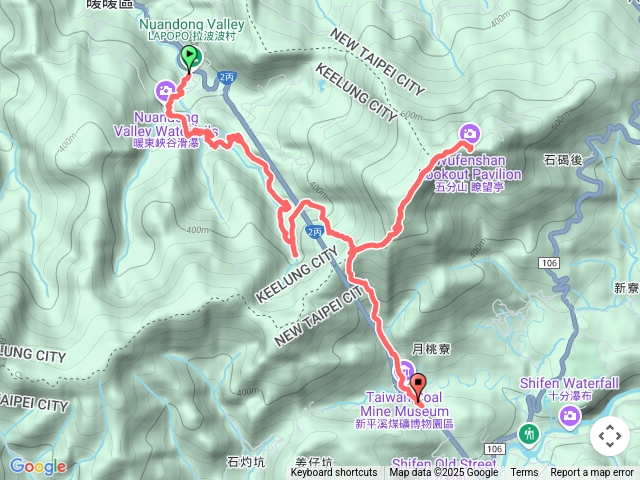Click the 2丙 road shield mid-route

(314, 232)
